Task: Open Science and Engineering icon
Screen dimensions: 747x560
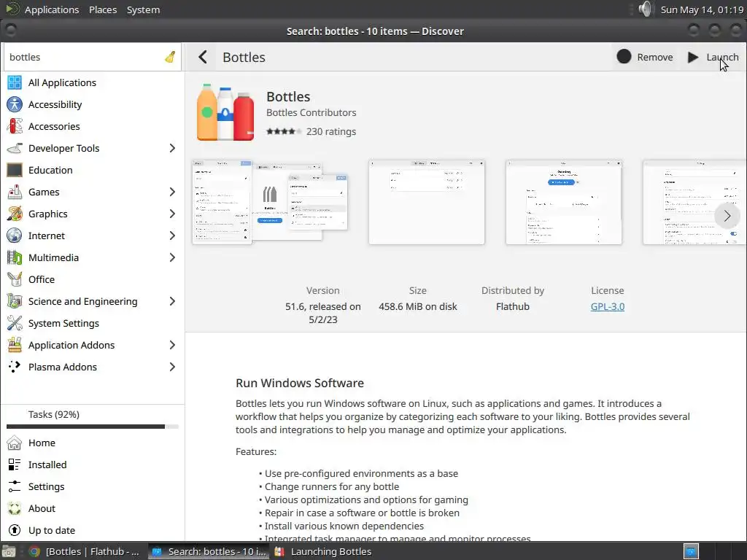Action: pyautogui.click(x=15, y=301)
